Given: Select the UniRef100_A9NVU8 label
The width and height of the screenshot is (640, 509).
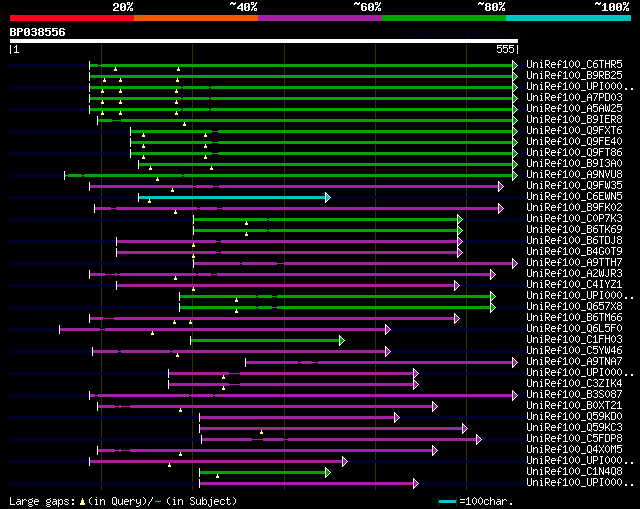Looking at the screenshot, I should point(574,175).
